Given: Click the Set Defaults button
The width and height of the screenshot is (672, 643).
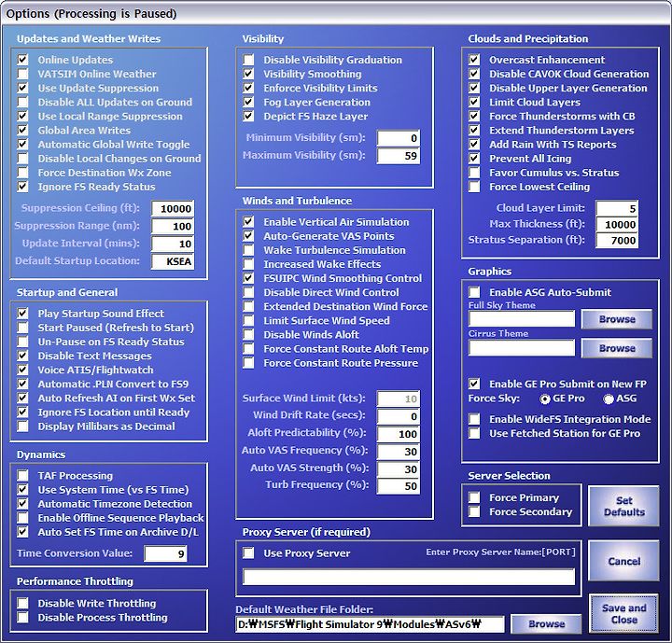Looking at the screenshot, I should pos(624,506).
